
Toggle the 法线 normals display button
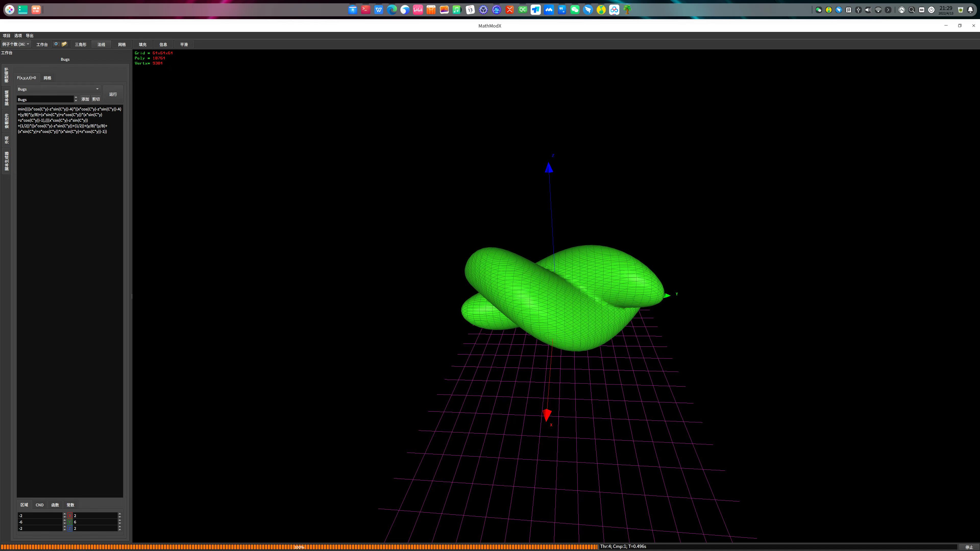click(101, 44)
